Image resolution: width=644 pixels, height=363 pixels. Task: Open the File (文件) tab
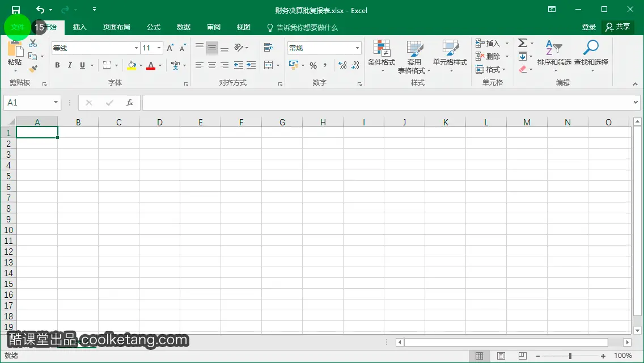17,27
